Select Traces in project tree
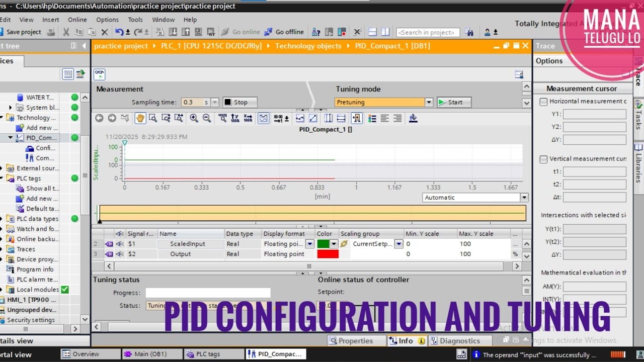644x362 pixels. [26, 249]
